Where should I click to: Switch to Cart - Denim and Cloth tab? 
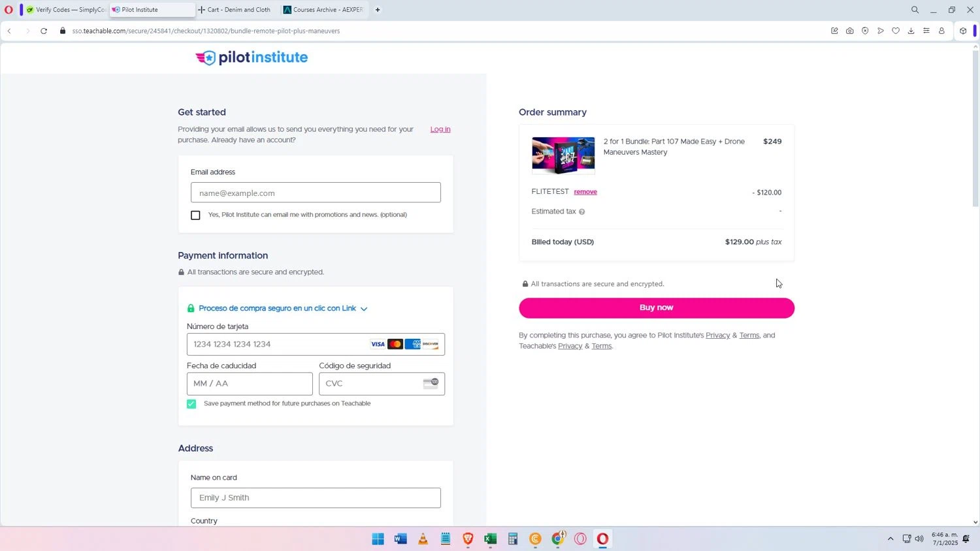[237, 10]
